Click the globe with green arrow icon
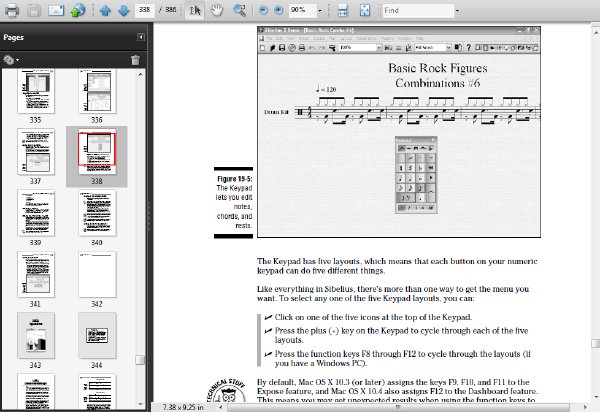Viewport: 600px width, 412px height. tap(78, 10)
